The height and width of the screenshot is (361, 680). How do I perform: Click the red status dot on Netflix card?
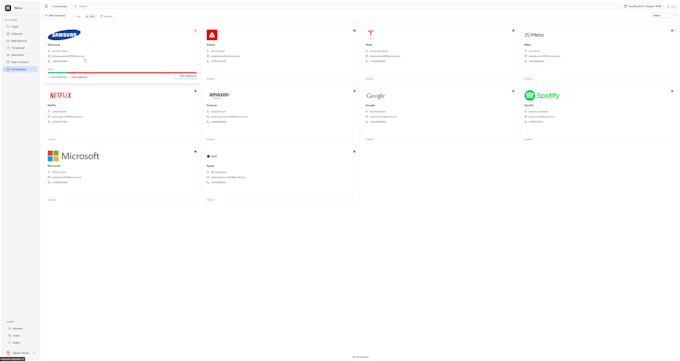tap(196, 91)
